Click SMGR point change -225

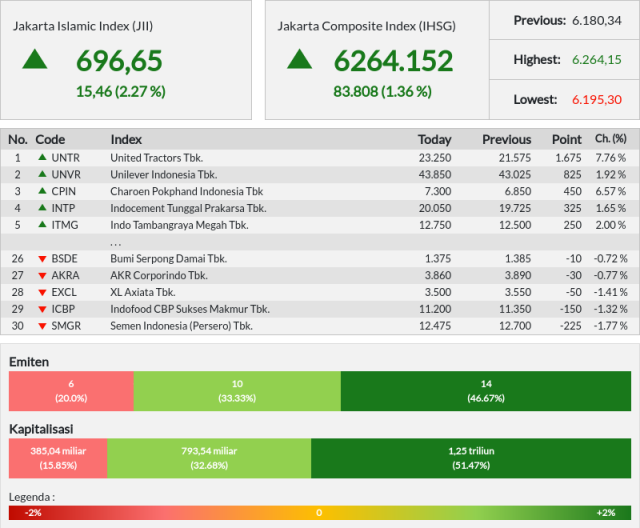pos(570,326)
